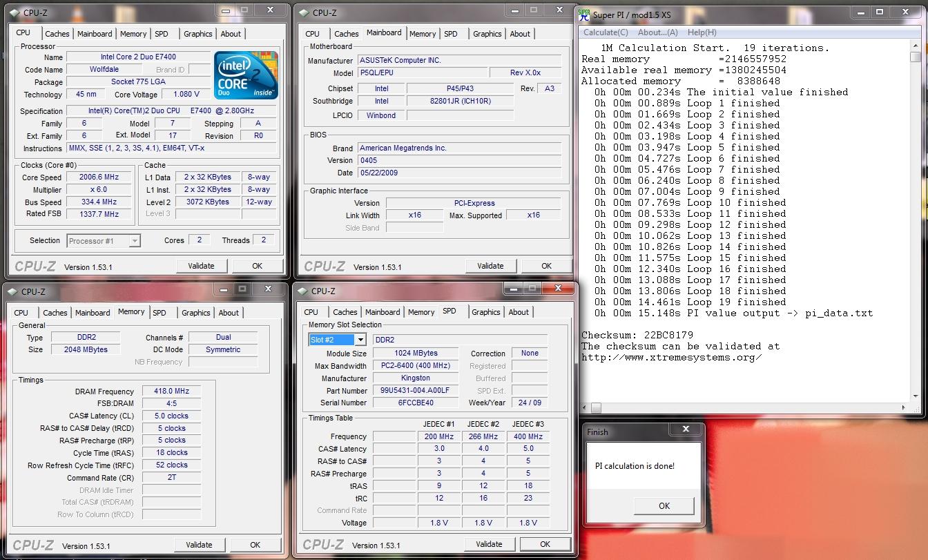Click the SPD Manufacturer field Kingston
Screen dimensions: 928x560
pos(415,378)
